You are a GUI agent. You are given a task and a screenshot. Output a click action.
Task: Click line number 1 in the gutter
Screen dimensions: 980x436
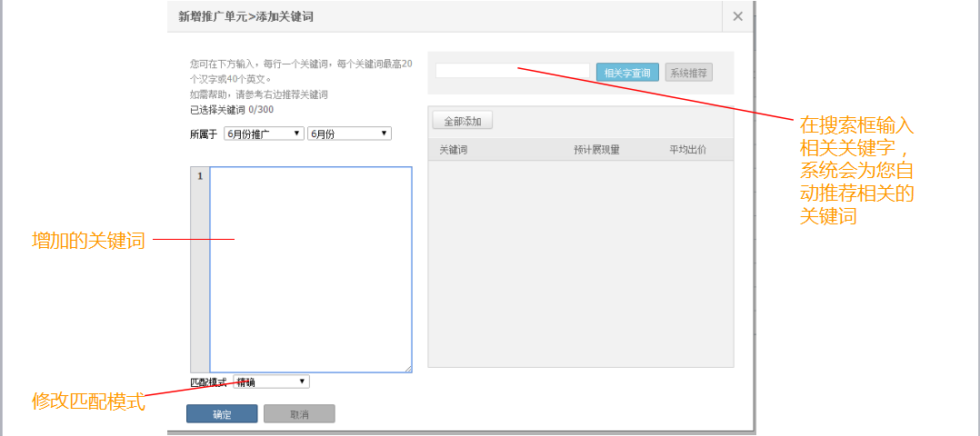point(199,176)
